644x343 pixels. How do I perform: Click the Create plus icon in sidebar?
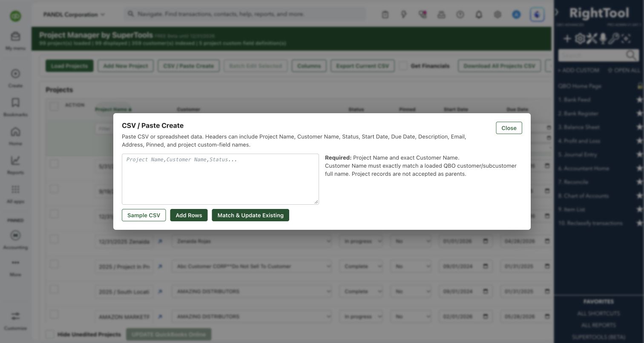point(15,74)
